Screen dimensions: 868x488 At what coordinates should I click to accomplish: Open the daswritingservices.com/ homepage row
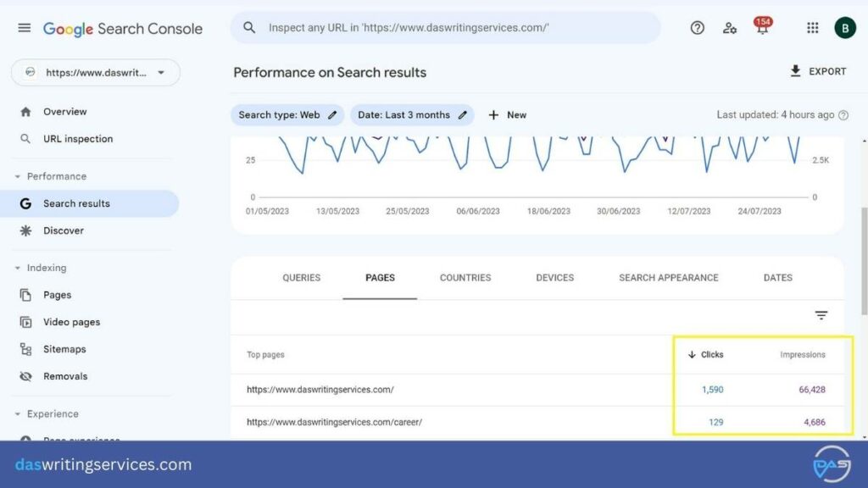[x=537, y=390]
